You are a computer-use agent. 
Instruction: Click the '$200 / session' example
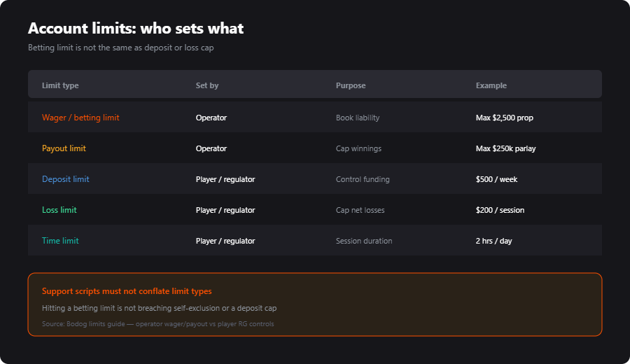(x=500, y=210)
